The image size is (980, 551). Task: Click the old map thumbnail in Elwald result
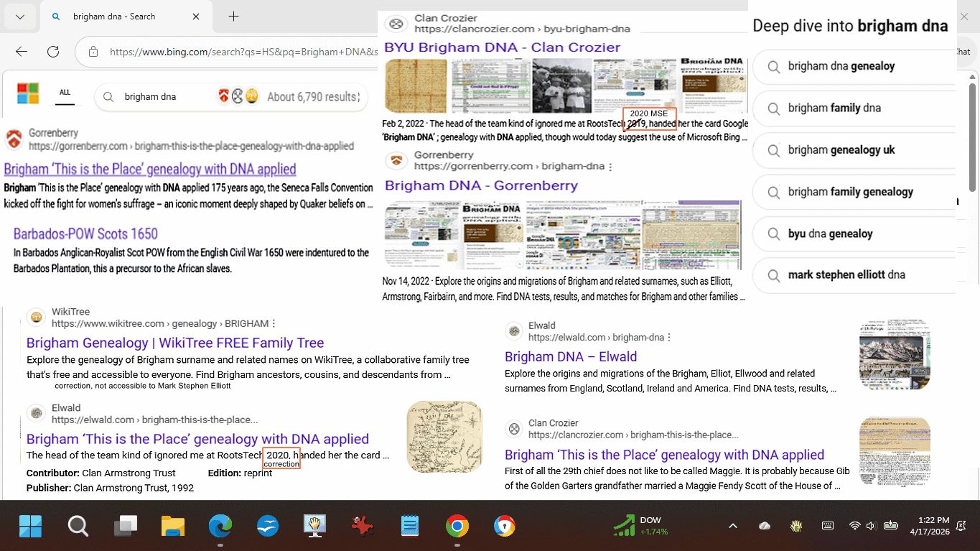coord(444,437)
